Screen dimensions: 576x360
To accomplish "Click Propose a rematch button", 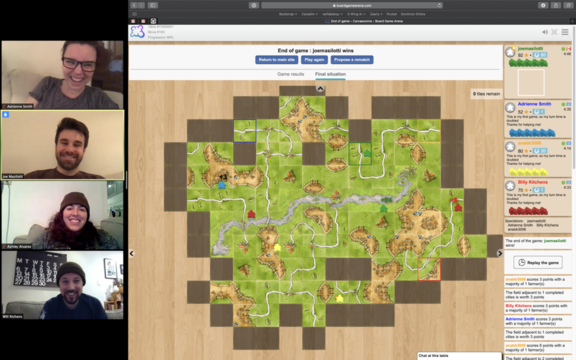I will tap(352, 60).
